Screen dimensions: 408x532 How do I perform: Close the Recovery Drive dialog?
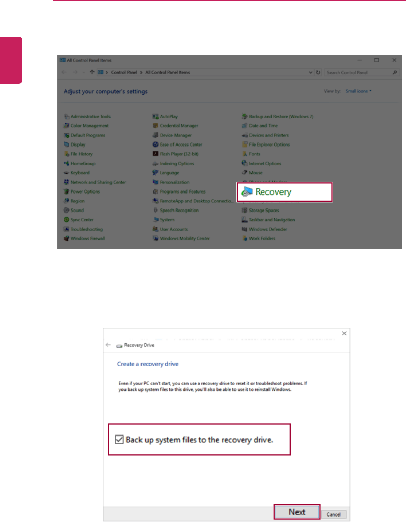click(344, 333)
